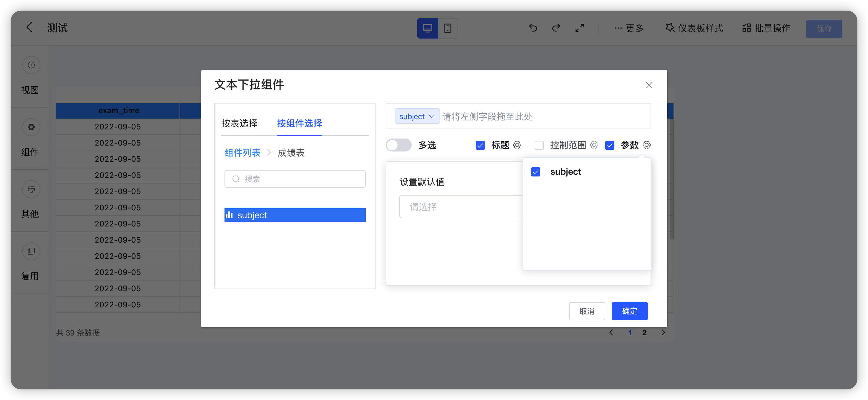Click the 复用 copy icon in sidebar
Screen dimensions: 868x400
[31, 251]
